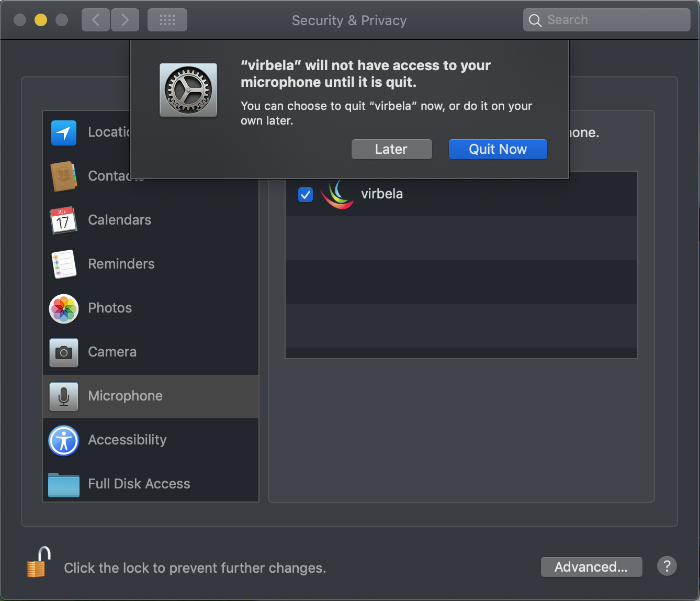Click the System Preferences gear icon in dialog
Image resolution: width=700 pixels, height=601 pixels.
pos(188,90)
